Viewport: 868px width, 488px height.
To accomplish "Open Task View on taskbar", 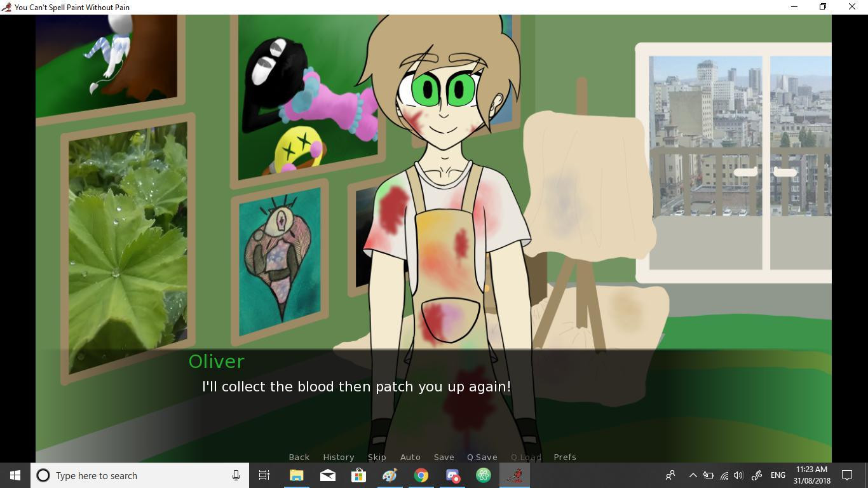I will tap(264, 475).
